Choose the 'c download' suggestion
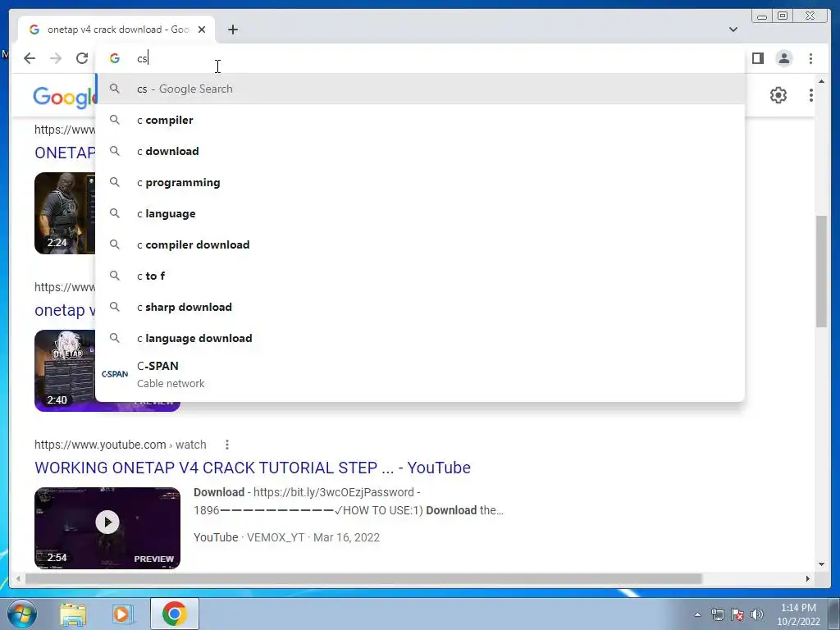This screenshot has width=840, height=630. point(420,151)
